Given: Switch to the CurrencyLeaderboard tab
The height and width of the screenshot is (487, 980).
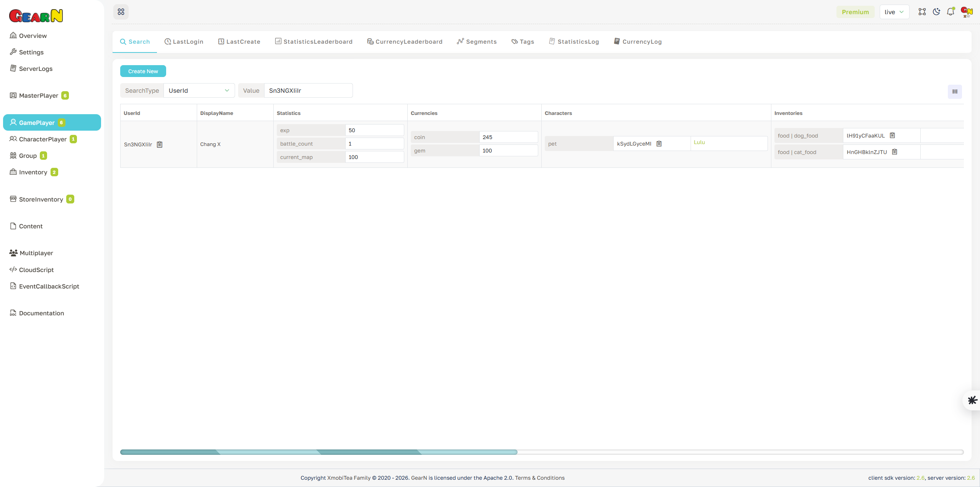Looking at the screenshot, I should (x=405, y=41).
